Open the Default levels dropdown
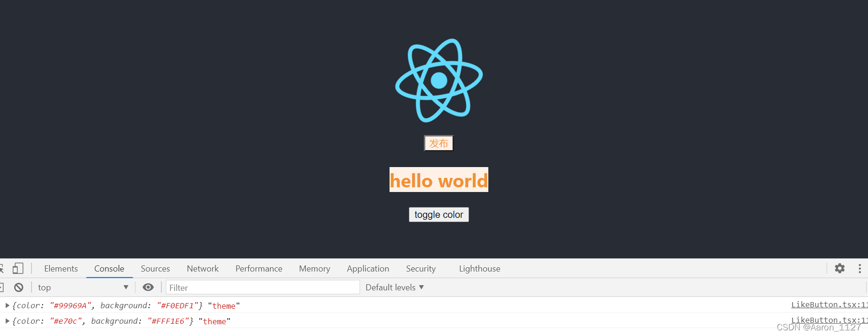868x336 pixels. tap(395, 287)
